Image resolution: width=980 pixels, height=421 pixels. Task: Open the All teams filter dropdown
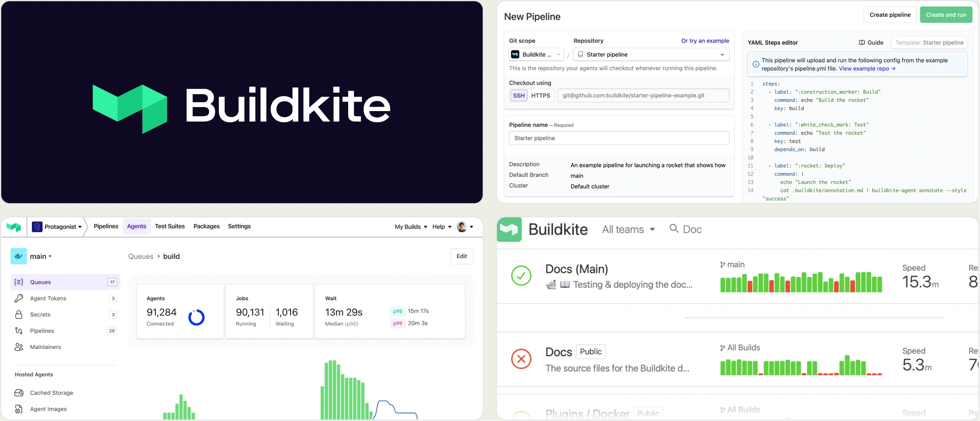click(x=628, y=229)
